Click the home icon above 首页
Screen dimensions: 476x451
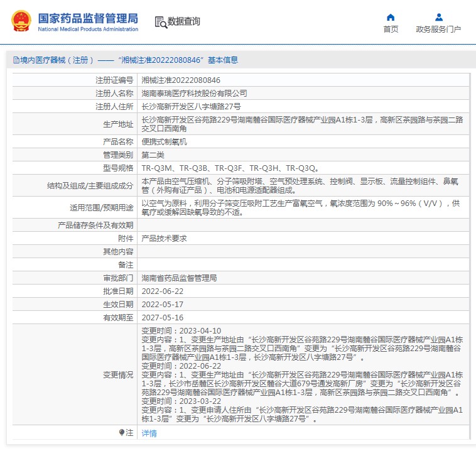click(391, 17)
